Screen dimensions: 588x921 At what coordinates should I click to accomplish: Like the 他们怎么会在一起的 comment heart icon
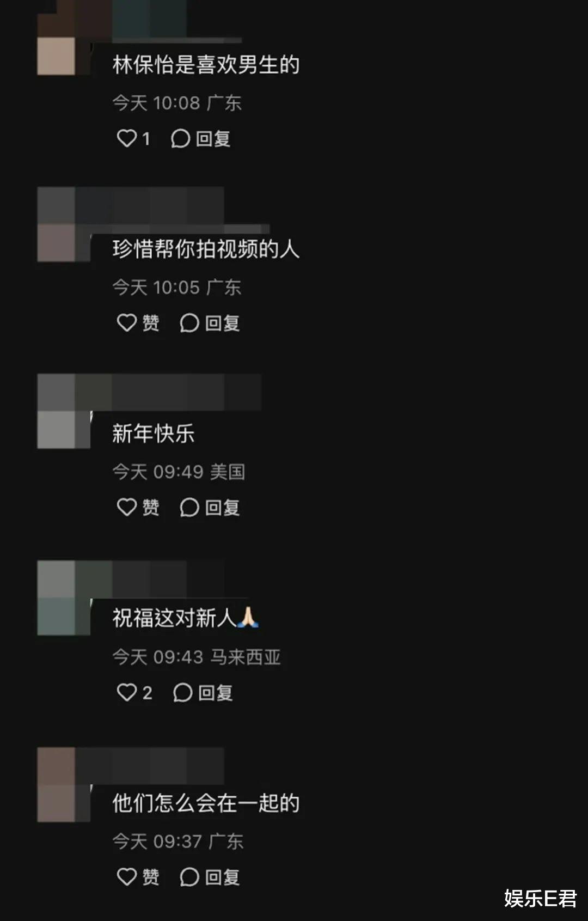(x=127, y=877)
